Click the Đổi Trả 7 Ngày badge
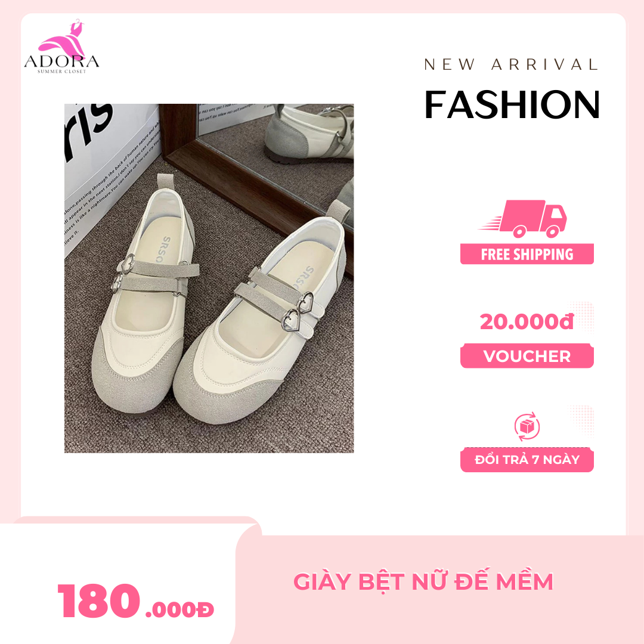Screen dimensions: 644x644 (527, 460)
